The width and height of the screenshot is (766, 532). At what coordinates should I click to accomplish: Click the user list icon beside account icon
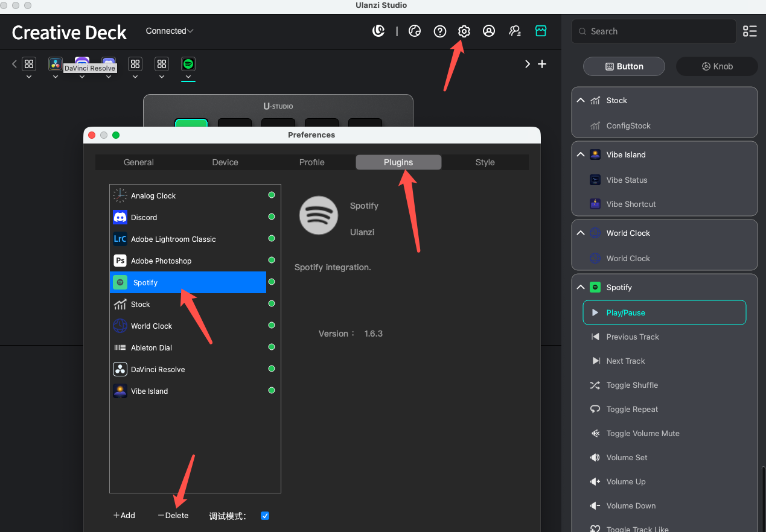click(515, 31)
